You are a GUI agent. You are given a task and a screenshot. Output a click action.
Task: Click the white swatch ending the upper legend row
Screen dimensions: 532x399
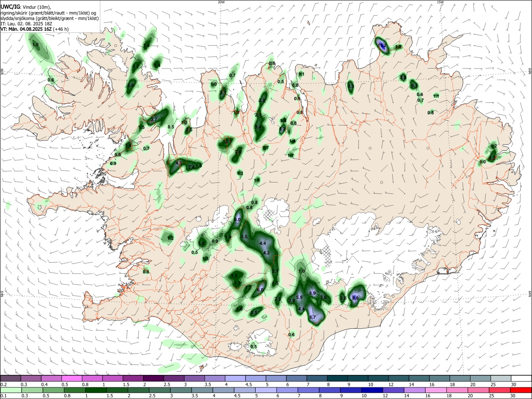521,378
